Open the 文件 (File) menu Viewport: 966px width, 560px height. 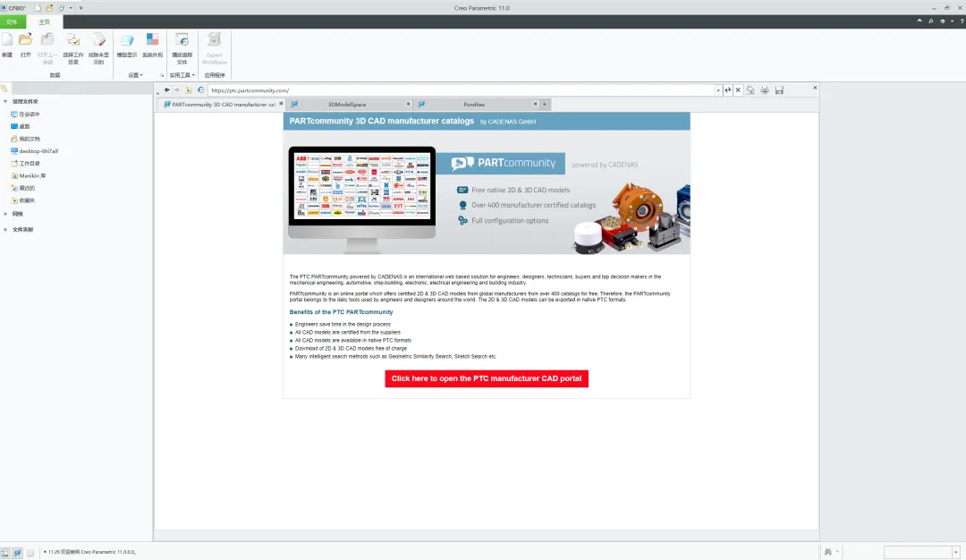(x=12, y=22)
